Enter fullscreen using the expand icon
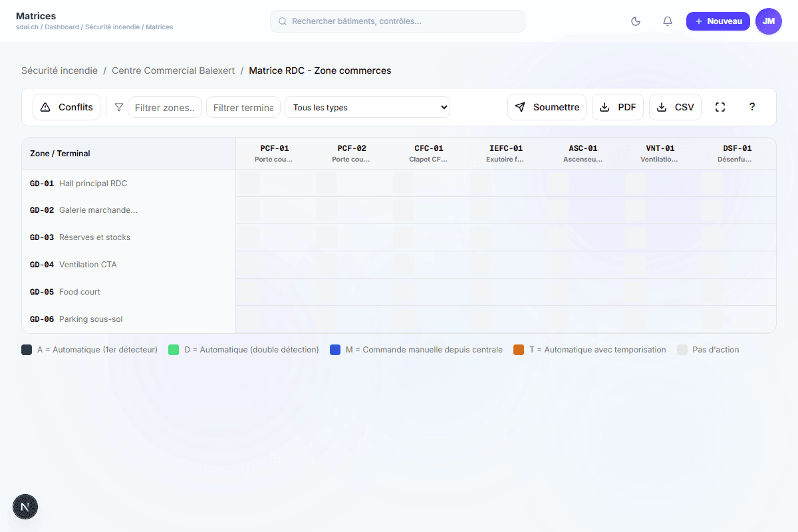The height and width of the screenshot is (532, 798). (720, 107)
